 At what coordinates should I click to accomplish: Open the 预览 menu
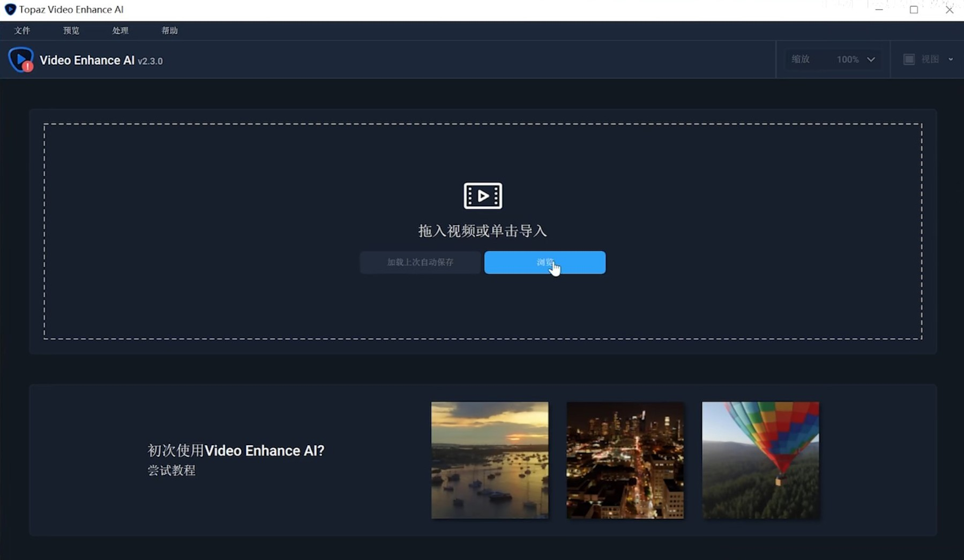(71, 31)
